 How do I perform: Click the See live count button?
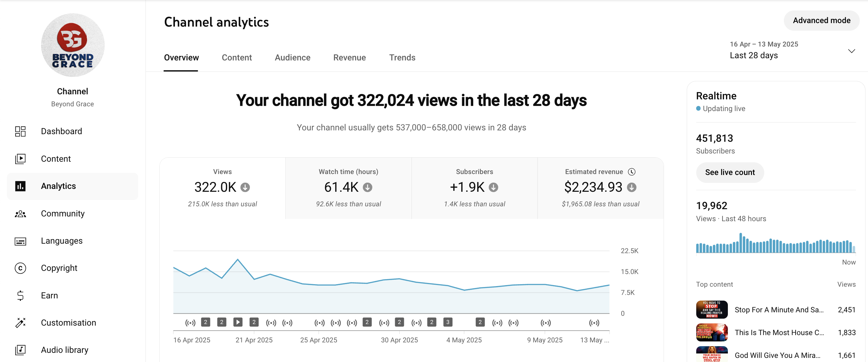coord(730,172)
